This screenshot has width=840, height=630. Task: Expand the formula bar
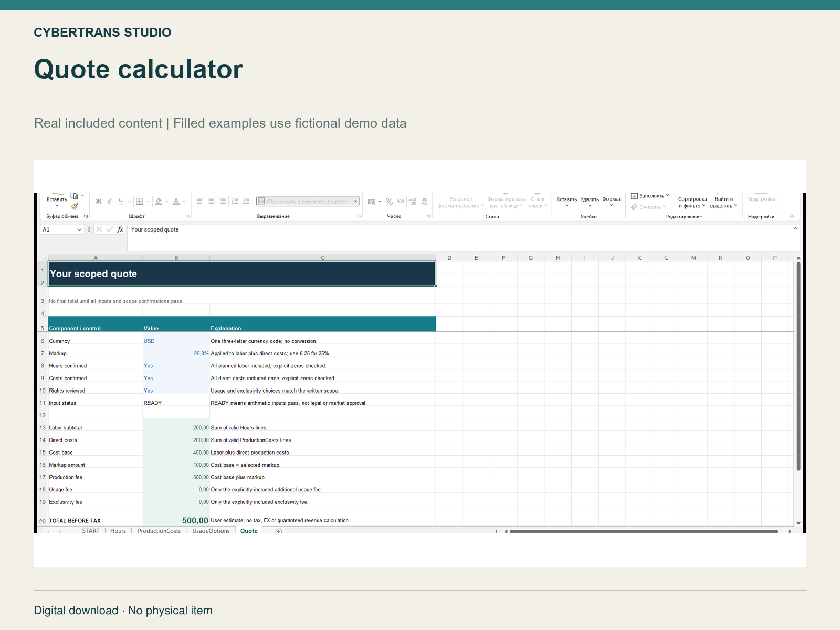pyautogui.click(x=795, y=228)
